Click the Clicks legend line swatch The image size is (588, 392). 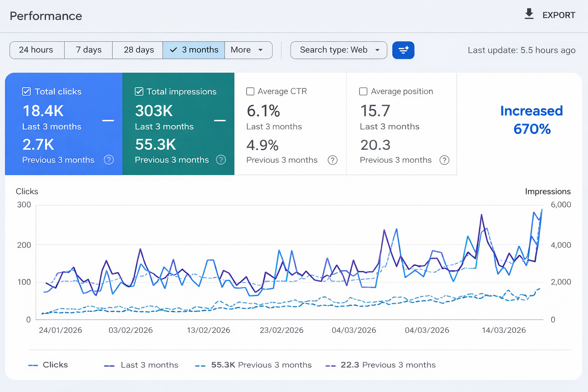tap(33, 366)
